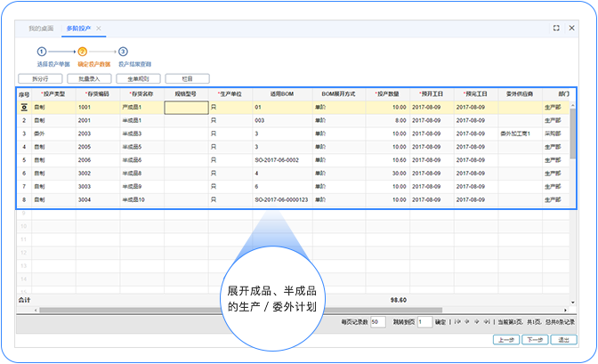
Task: Click step 3 circle 投产结果查询
Action: [x=123, y=53]
